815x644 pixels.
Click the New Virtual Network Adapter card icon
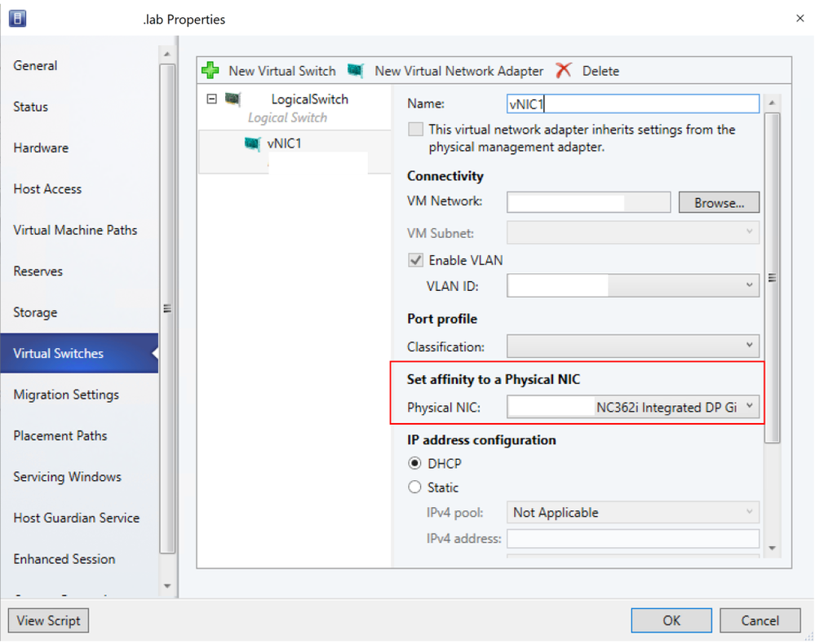pos(356,70)
